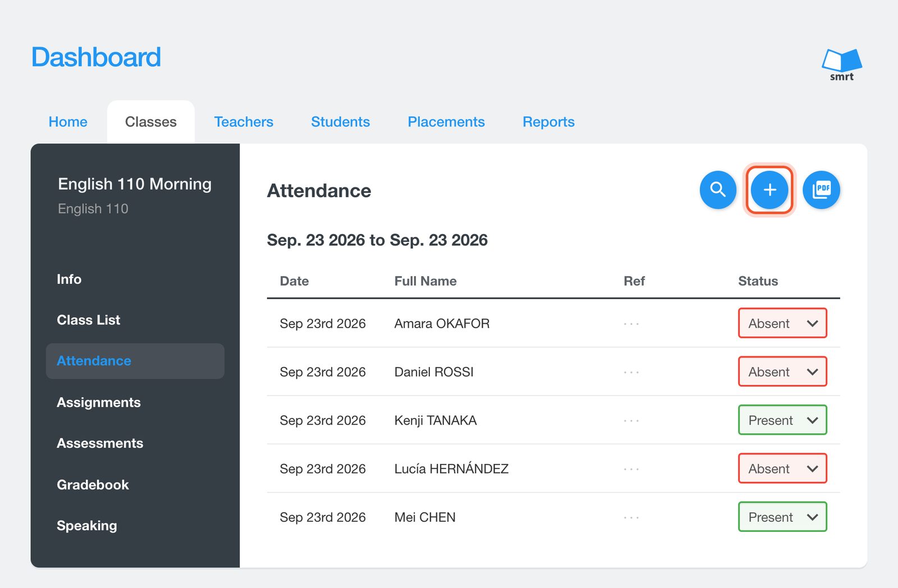The width and height of the screenshot is (898, 588).
Task: Go to the Students tab
Action: (x=340, y=122)
